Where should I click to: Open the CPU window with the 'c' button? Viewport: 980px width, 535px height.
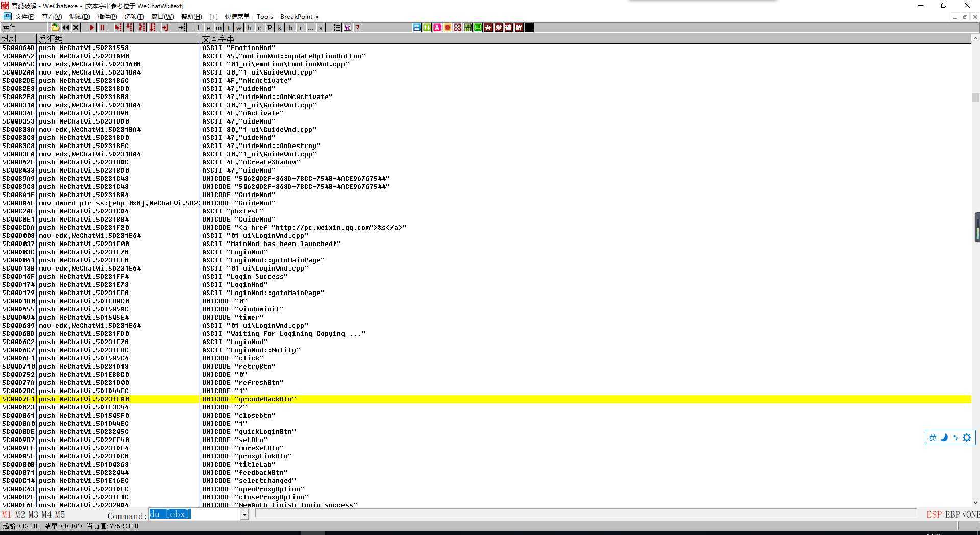click(x=259, y=28)
